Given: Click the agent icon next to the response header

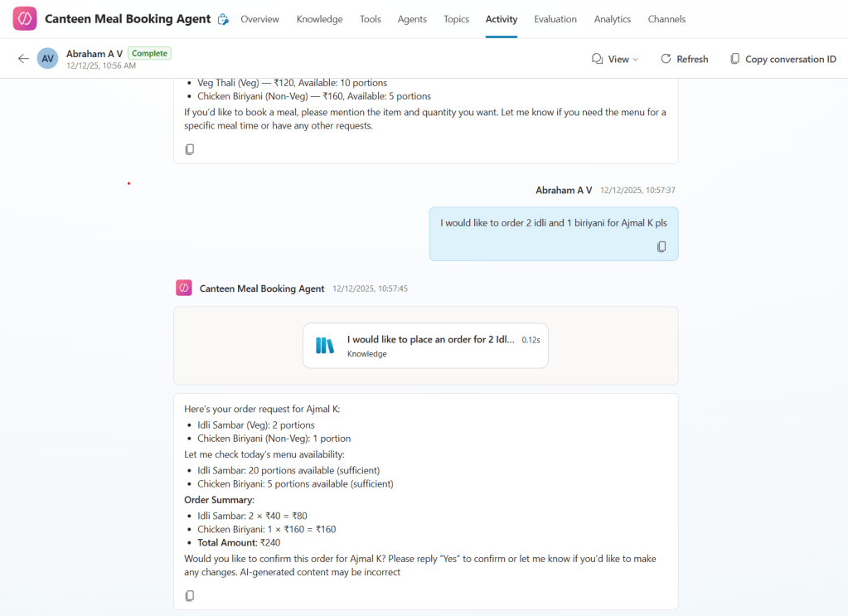Looking at the screenshot, I should tap(184, 288).
